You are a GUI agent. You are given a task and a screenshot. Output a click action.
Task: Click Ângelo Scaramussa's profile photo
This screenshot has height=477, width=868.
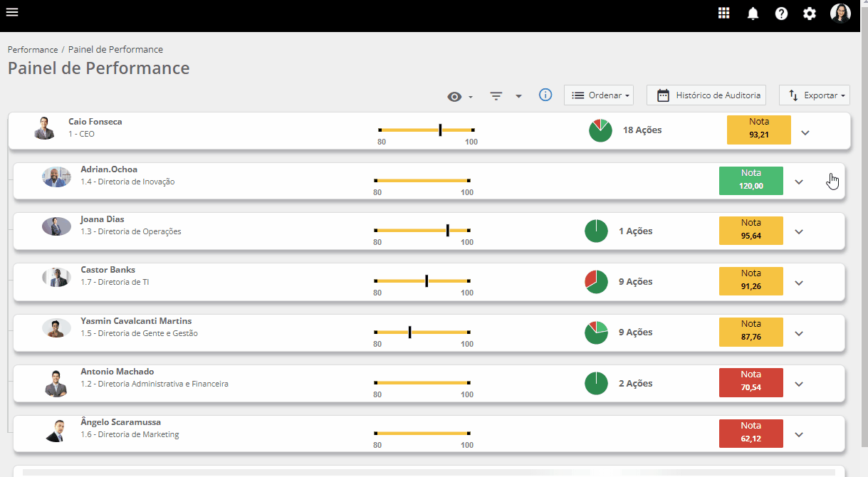[x=56, y=431]
